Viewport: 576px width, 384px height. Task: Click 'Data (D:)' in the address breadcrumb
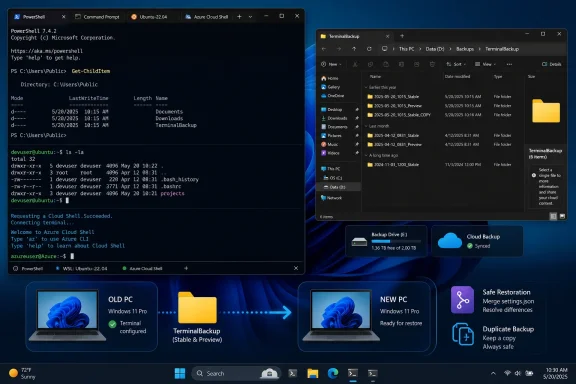tap(435, 49)
